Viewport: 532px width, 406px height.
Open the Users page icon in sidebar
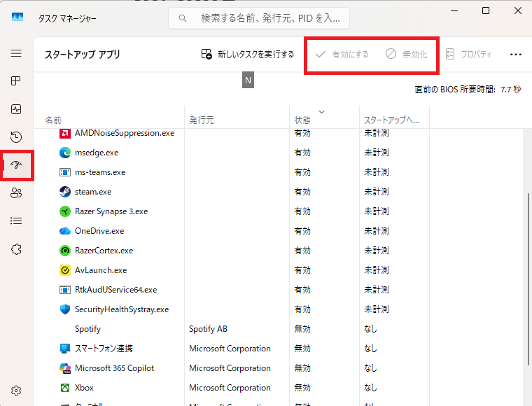pyautogui.click(x=16, y=193)
